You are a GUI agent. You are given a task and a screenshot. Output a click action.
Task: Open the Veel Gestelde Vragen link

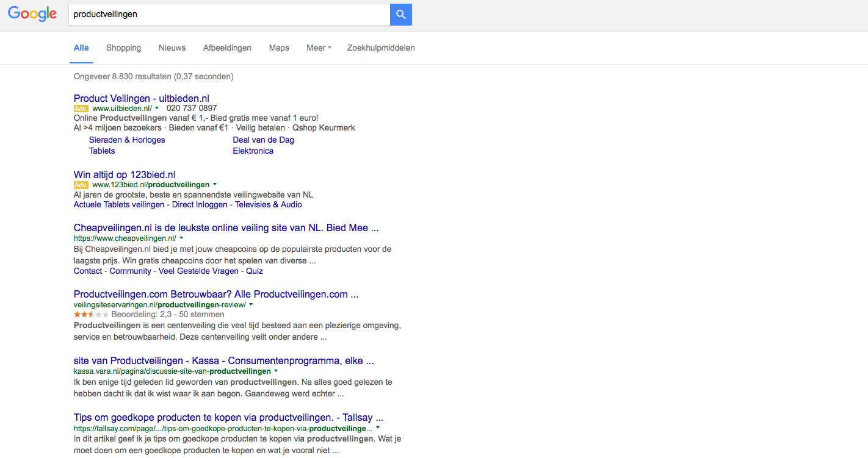[x=198, y=271]
